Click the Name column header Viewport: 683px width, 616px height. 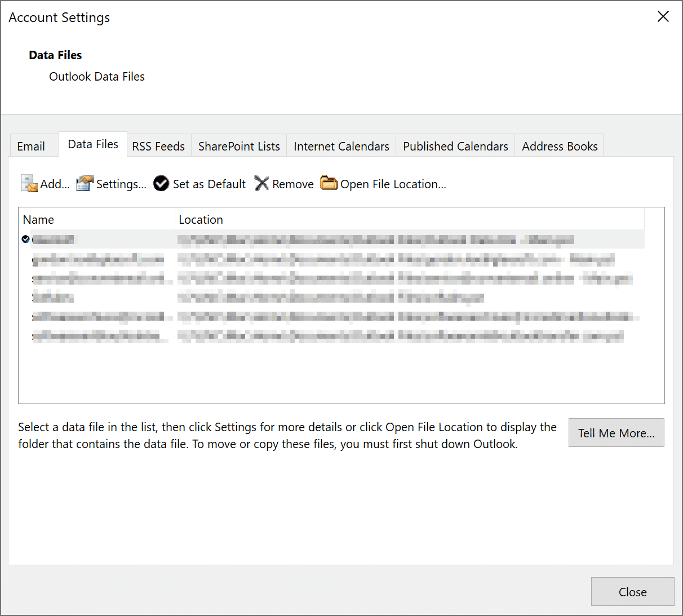pyautogui.click(x=97, y=219)
